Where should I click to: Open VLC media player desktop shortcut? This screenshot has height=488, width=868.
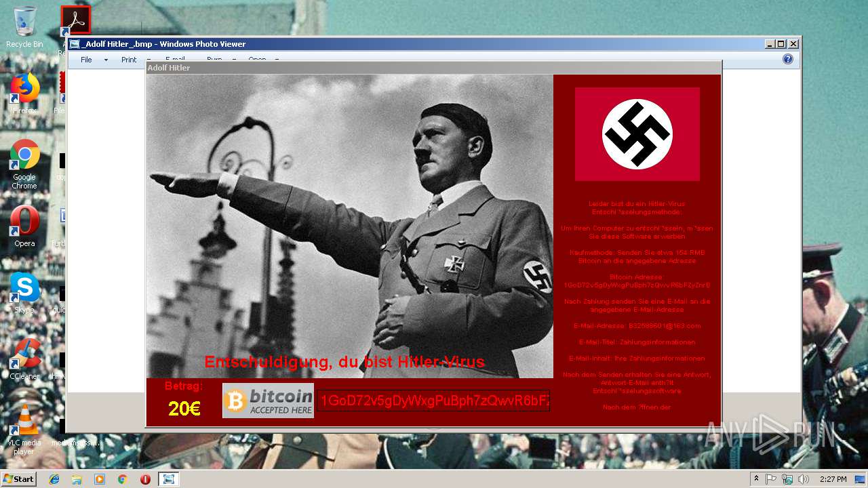[24, 429]
